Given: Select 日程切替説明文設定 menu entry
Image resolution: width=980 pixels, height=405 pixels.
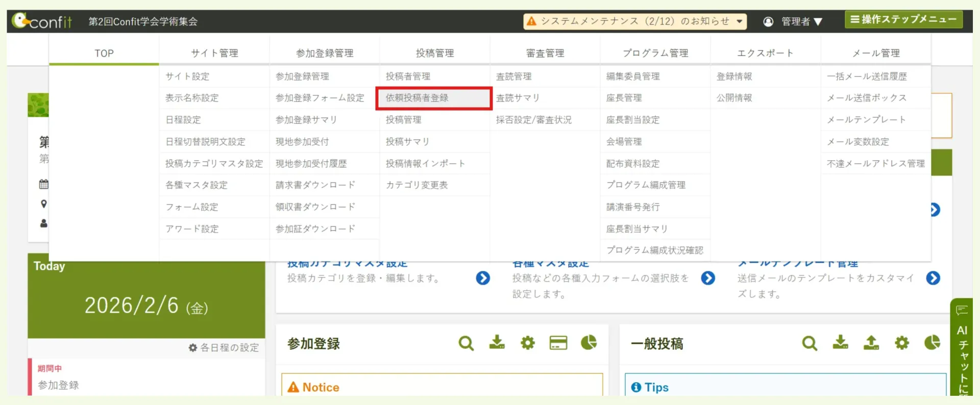Looking at the screenshot, I should pos(214,142).
